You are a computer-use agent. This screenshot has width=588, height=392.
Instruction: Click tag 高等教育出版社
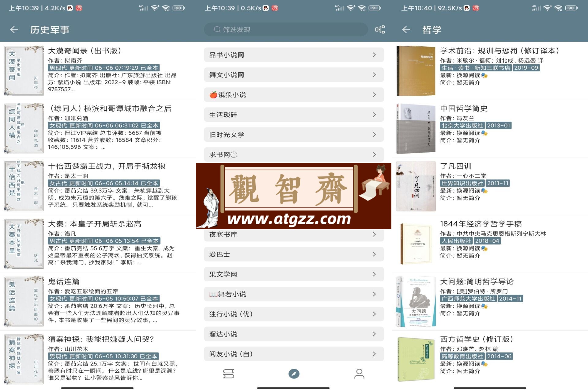click(x=462, y=356)
